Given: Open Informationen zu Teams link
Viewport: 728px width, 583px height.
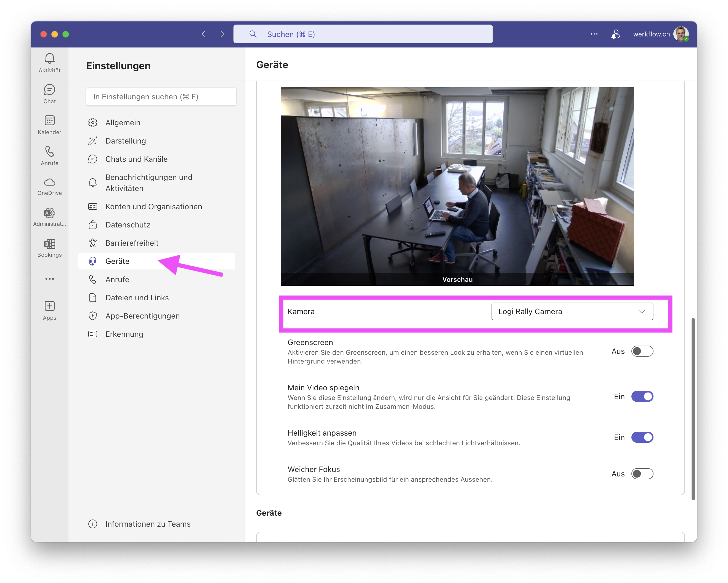Looking at the screenshot, I should coord(148,524).
